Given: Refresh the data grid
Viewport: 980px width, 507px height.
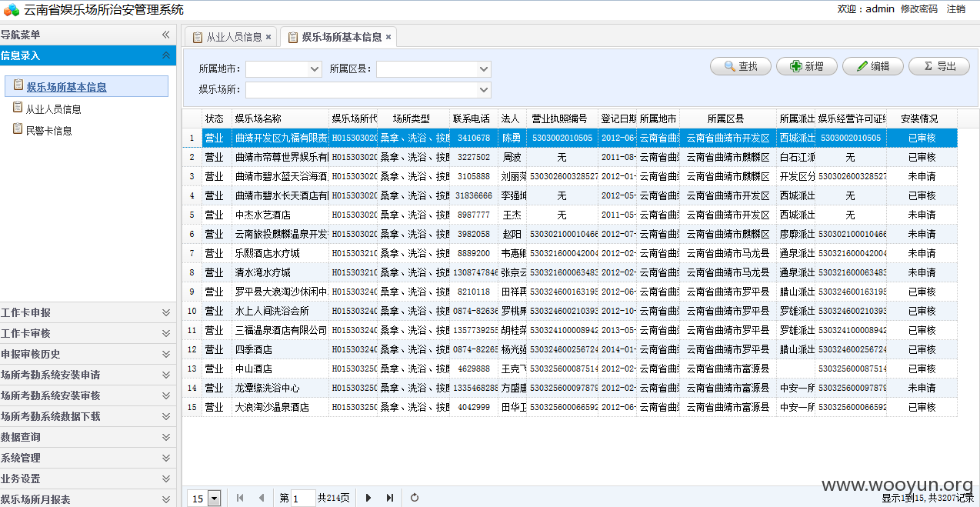Looking at the screenshot, I should pyautogui.click(x=415, y=498).
